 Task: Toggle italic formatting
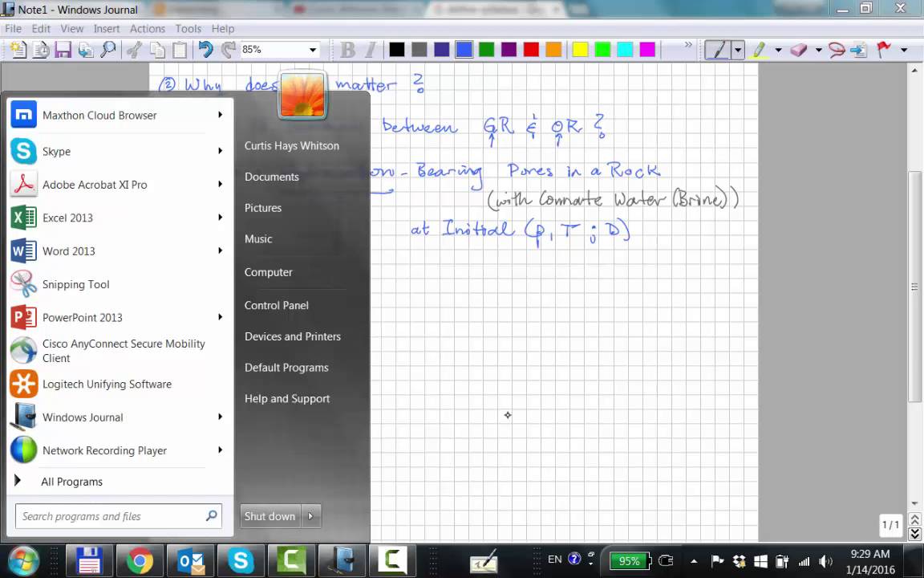click(370, 50)
